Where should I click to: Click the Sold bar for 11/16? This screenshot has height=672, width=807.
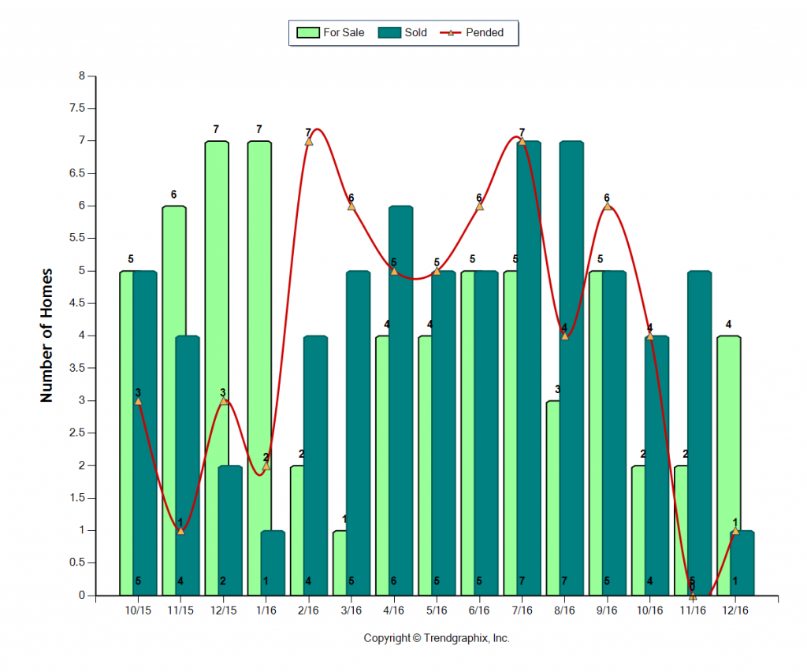700,433
